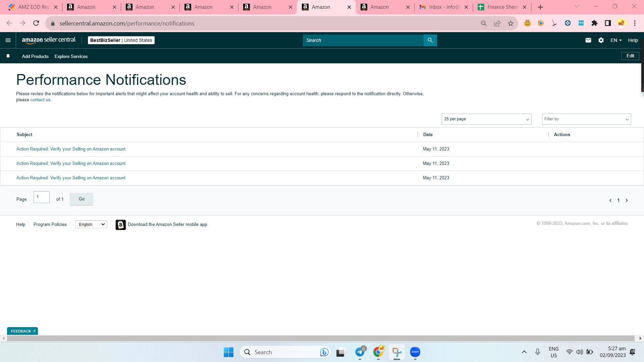Click the zoom magnifier icon in address bar
The image size is (644, 362).
click(x=484, y=23)
